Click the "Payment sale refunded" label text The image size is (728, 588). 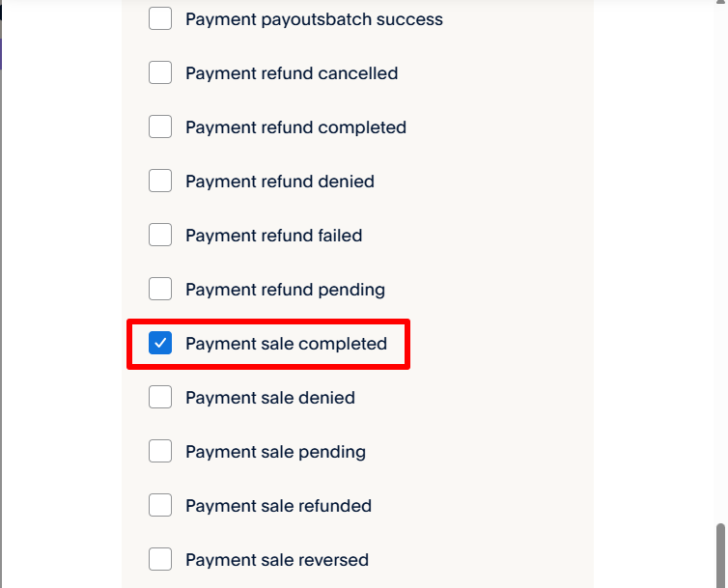point(278,506)
